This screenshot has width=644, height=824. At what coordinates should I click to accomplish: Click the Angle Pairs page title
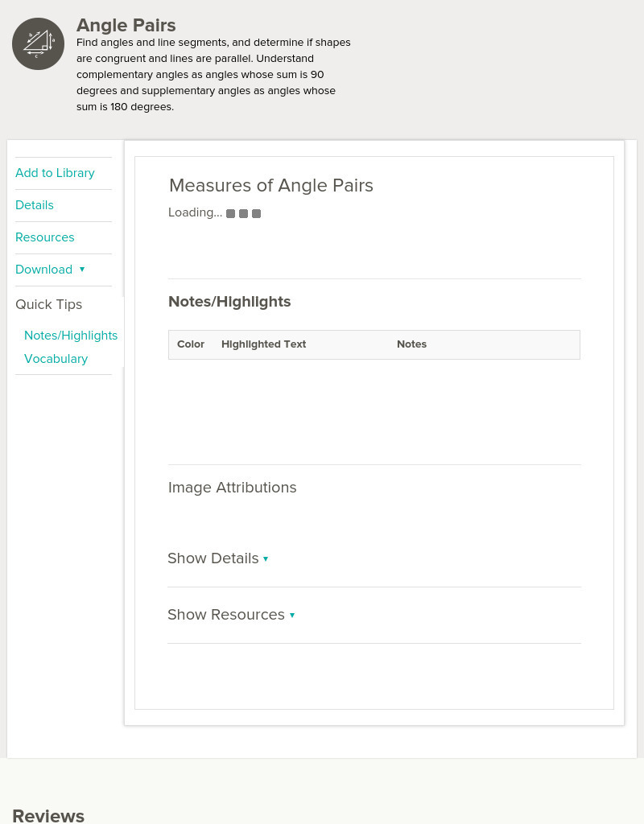pos(126,26)
